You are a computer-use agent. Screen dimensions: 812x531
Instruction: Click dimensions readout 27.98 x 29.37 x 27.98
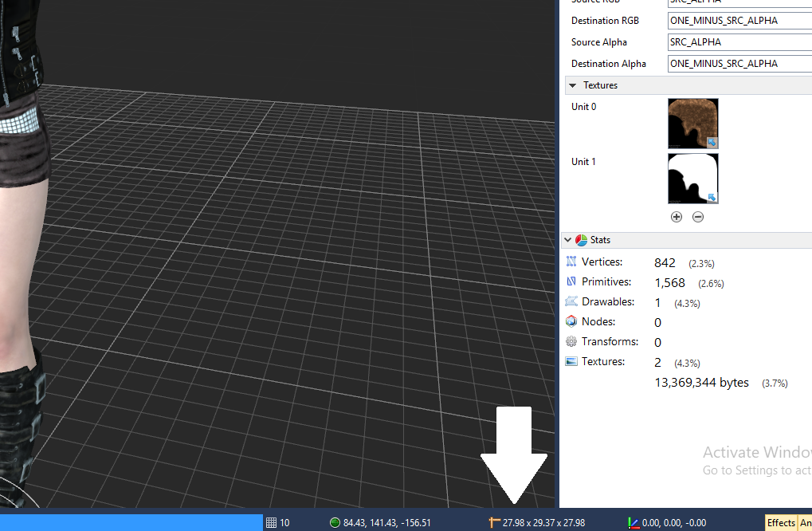[x=543, y=523]
